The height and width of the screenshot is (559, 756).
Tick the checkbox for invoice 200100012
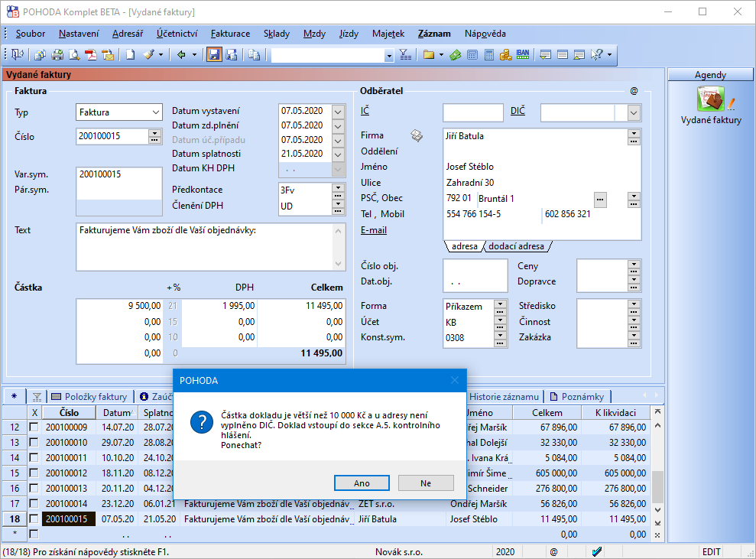34,473
